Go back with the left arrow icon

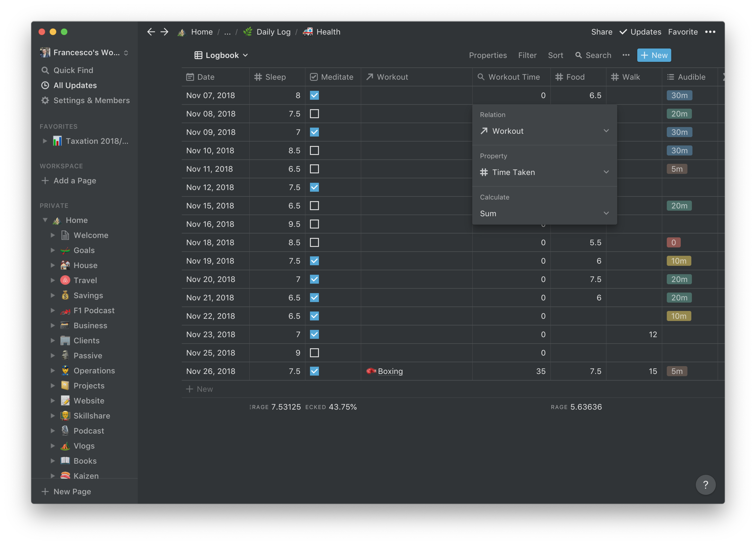click(151, 32)
